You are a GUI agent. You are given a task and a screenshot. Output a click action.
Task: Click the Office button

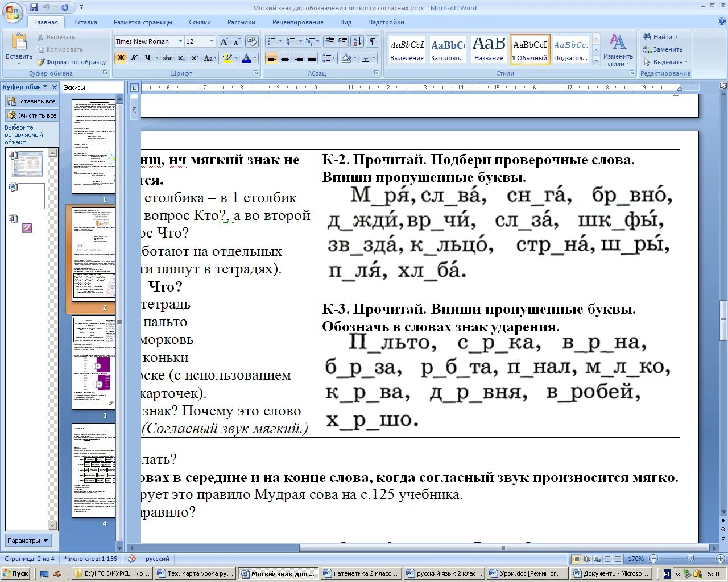point(13,12)
